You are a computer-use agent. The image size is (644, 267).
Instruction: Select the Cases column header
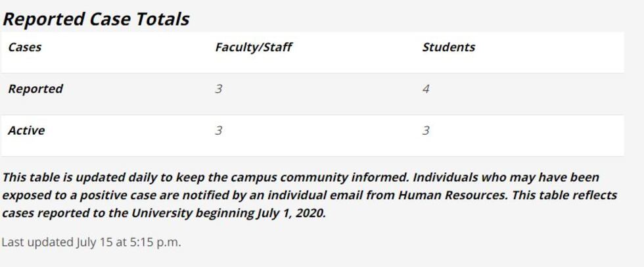(x=24, y=47)
